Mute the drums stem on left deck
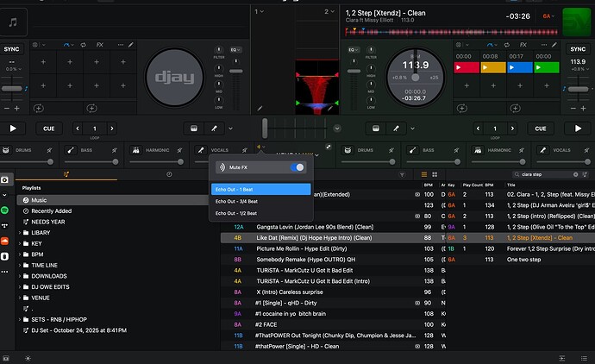 (51, 150)
